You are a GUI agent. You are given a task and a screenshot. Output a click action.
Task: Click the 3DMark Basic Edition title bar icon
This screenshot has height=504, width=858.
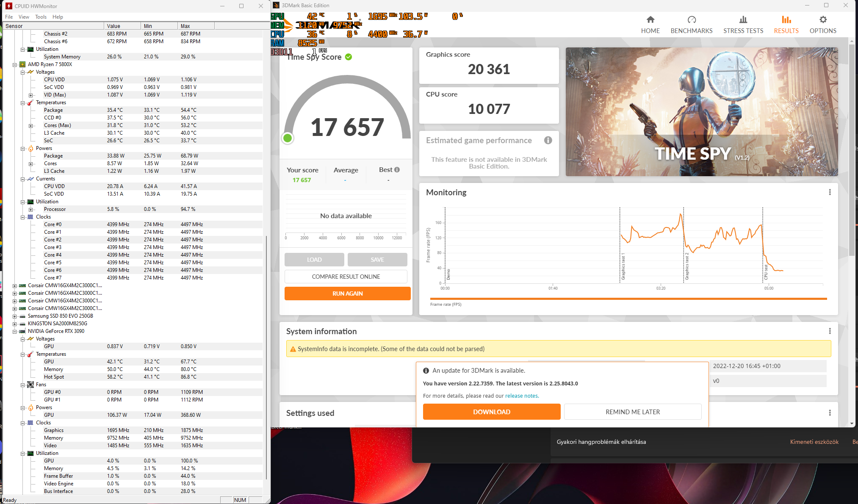(x=276, y=6)
